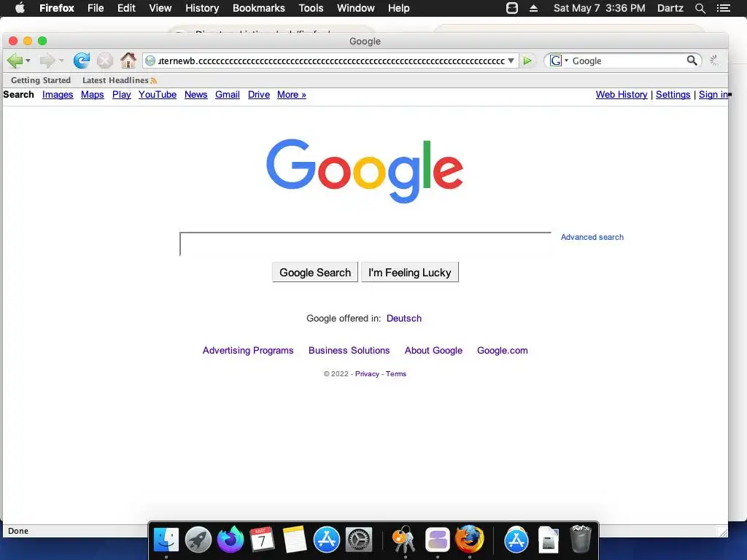Reload the page with the blue refresh icon
The width and height of the screenshot is (747, 560).
pos(82,61)
